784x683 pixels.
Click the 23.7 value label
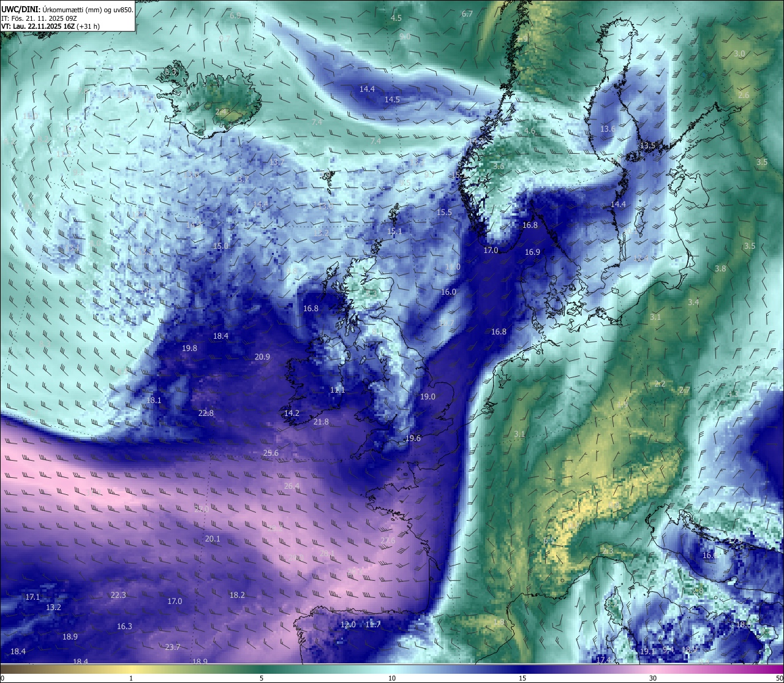[x=173, y=647]
